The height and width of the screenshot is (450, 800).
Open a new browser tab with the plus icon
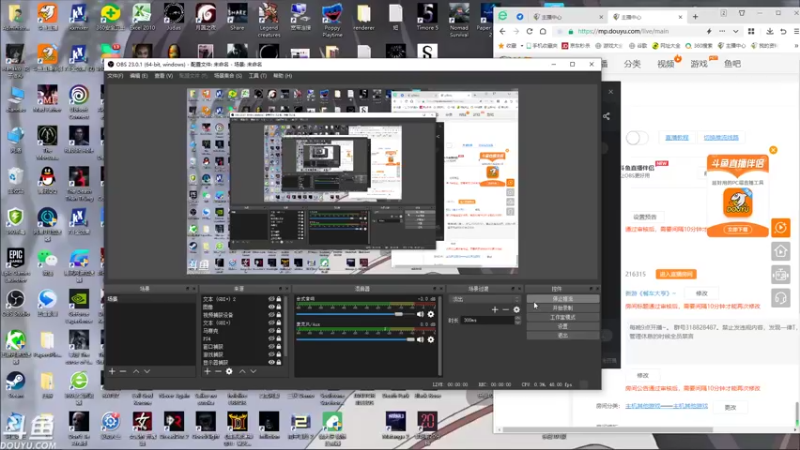(695, 17)
